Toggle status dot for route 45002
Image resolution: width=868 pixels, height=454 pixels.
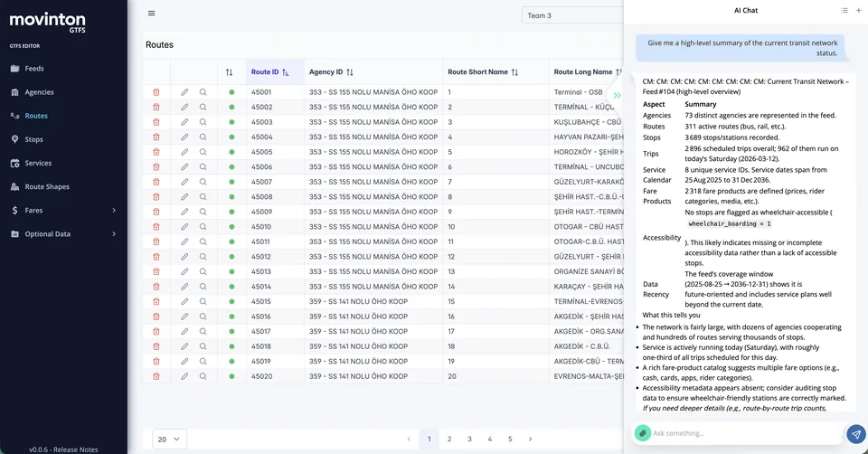pyautogui.click(x=231, y=108)
